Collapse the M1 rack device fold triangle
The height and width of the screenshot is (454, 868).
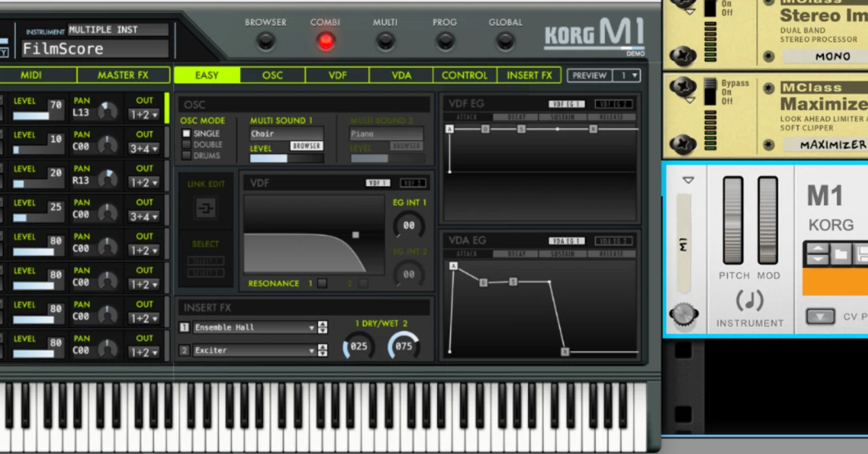(688, 181)
